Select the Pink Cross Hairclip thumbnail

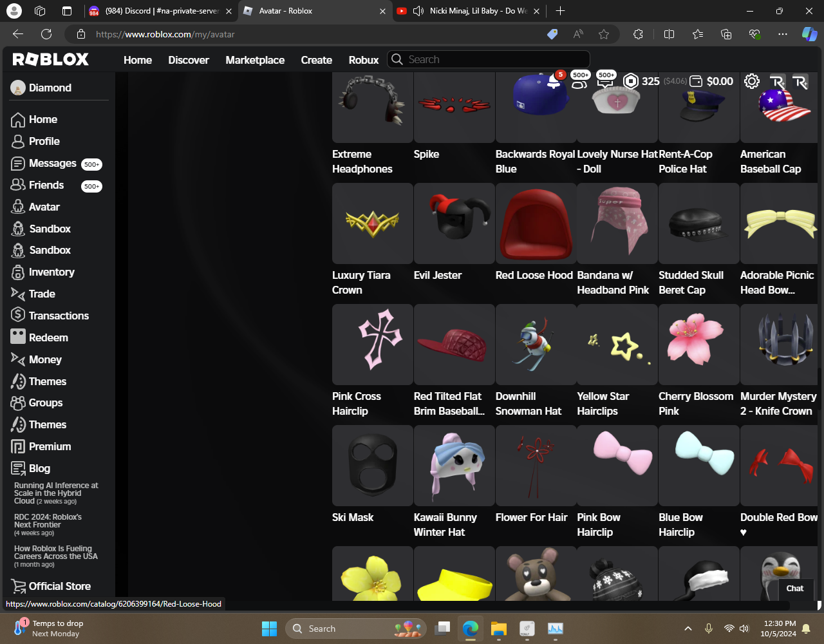click(372, 345)
